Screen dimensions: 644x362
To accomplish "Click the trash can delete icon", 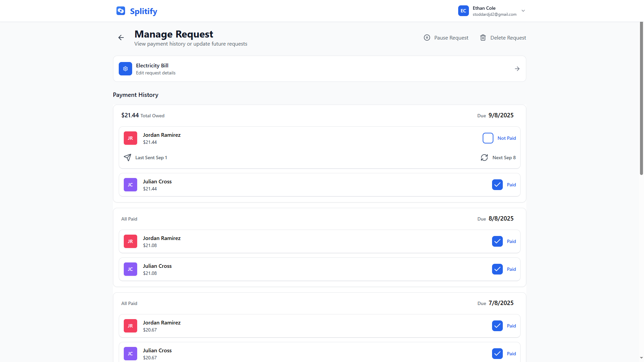I will click(x=483, y=38).
